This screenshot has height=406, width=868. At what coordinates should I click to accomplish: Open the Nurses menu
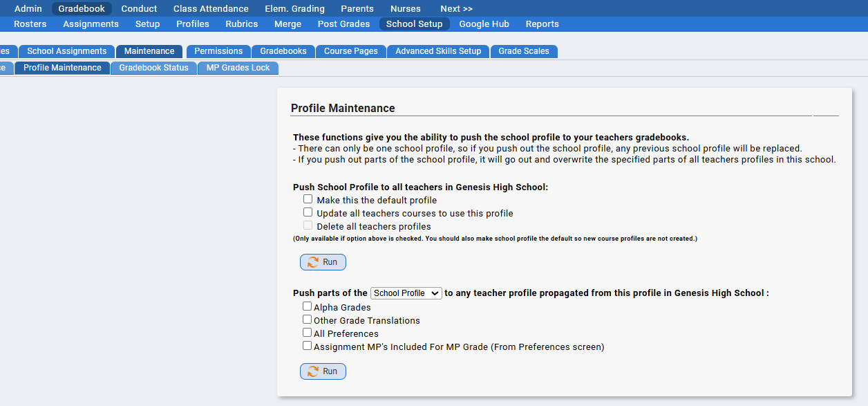(406, 9)
